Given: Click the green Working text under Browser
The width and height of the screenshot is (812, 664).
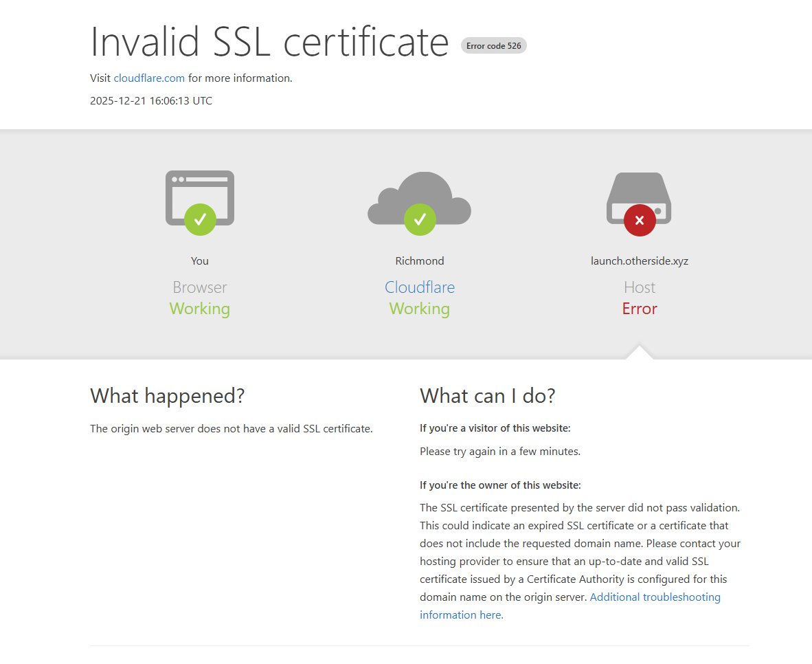Looking at the screenshot, I should [x=200, y=309].
